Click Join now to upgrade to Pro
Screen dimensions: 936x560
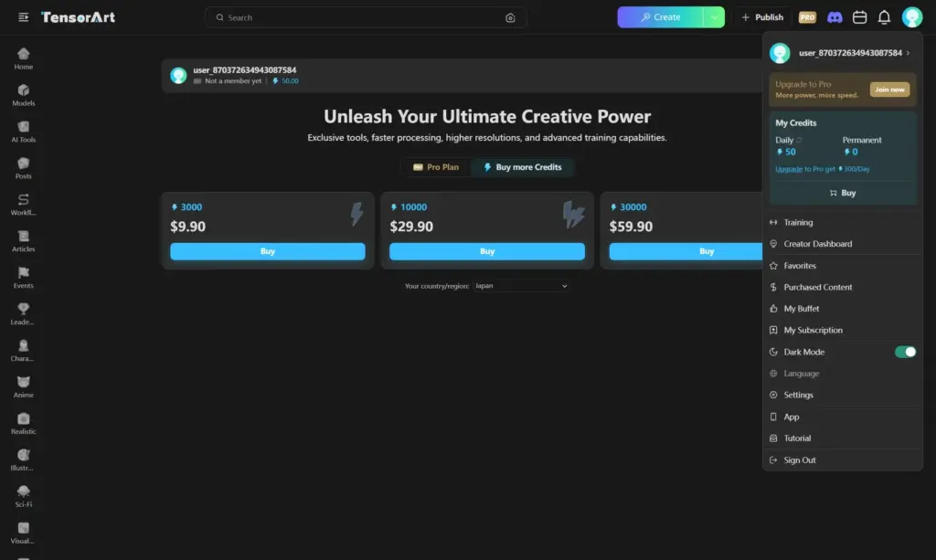[x=889, y=90]
